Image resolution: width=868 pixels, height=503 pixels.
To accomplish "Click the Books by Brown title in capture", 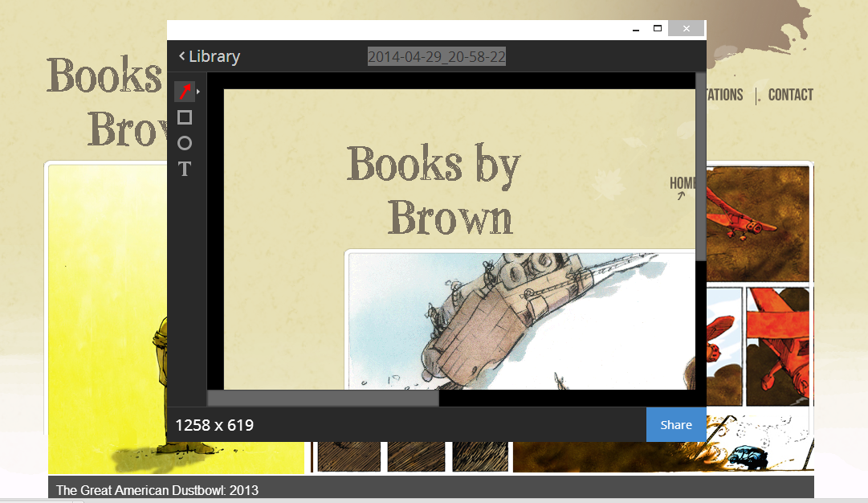I will [x=434, y=190].
